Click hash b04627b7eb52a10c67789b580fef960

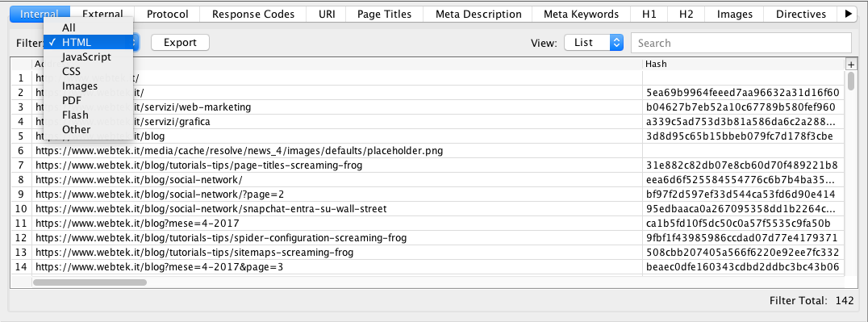(741, 107)
